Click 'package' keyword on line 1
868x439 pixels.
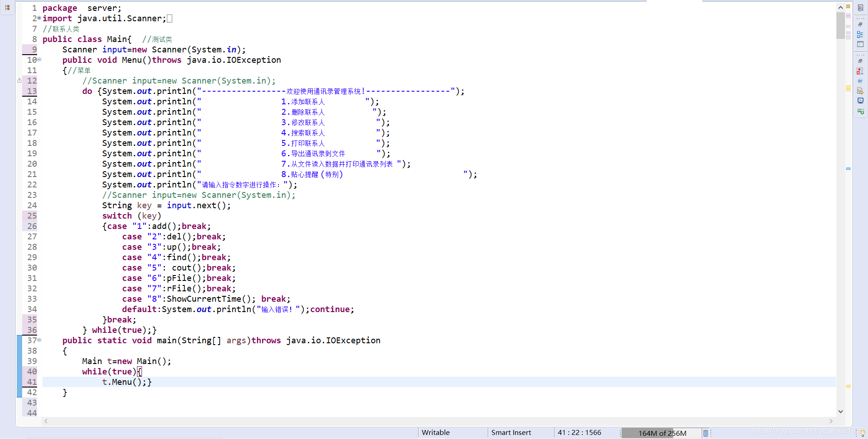[60, 8]
